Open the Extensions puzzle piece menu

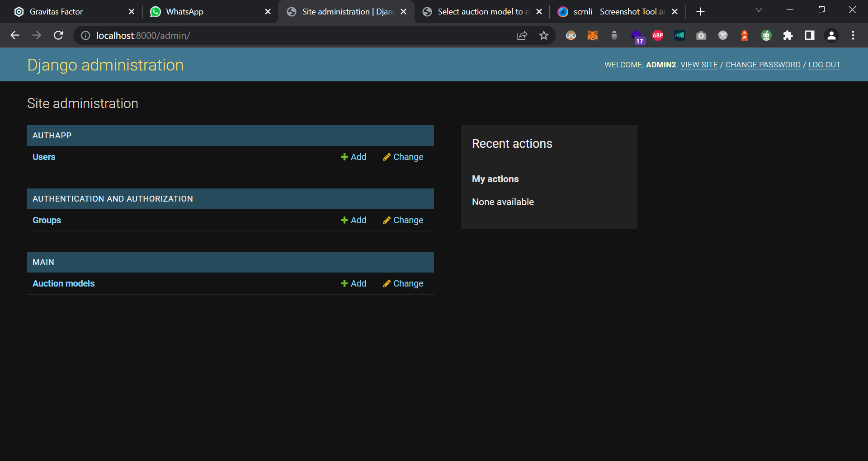click(x=788, y=35)
